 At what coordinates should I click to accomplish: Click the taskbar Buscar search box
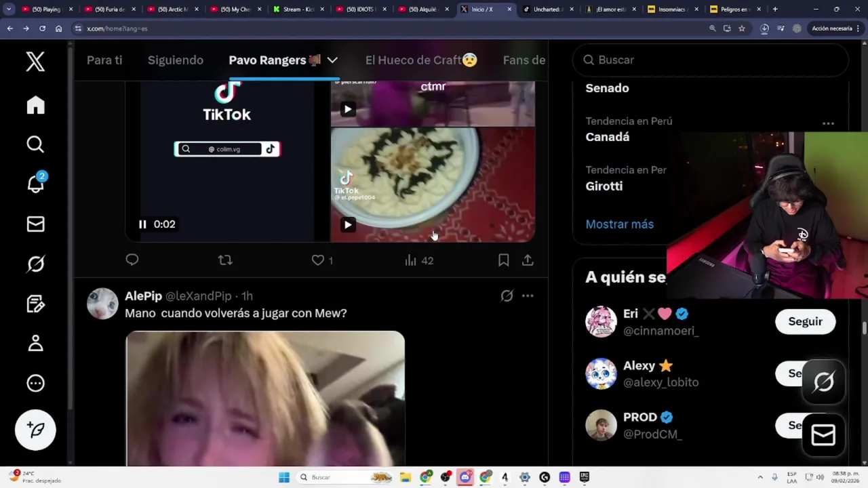coord(346,477)
